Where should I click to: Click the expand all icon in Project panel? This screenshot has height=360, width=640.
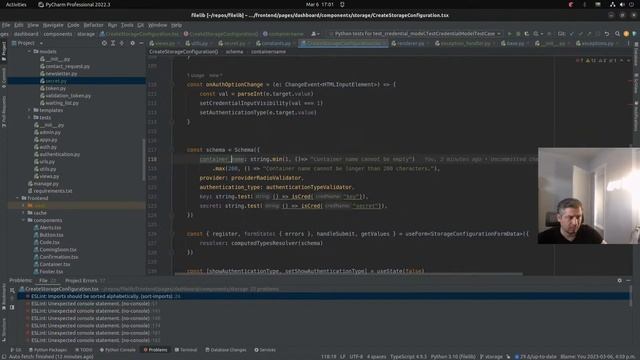click(x=113, y=43)
